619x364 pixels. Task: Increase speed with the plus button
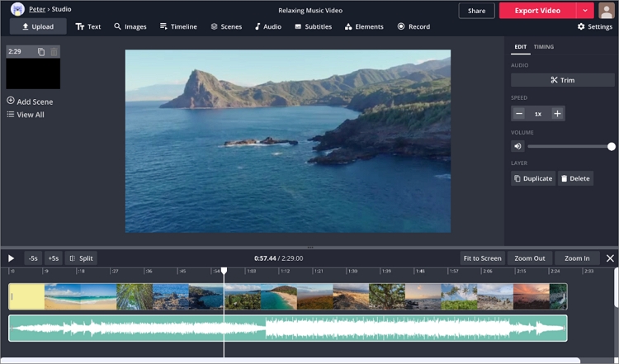pyautogui.click(x=557, y=114)
